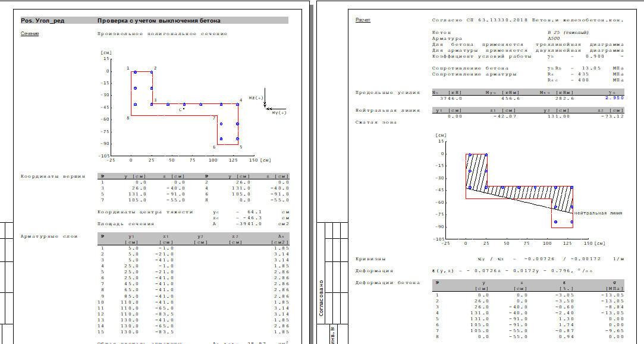Click the "Предельные усилия" section label
Viewport: 644px width, 344px height.
click(x=387, y=92)
